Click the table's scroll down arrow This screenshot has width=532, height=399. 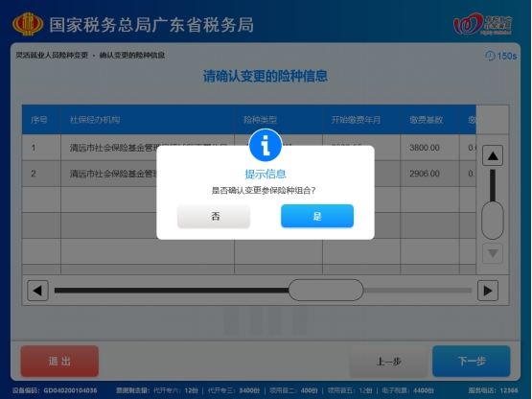pos(493,253)
